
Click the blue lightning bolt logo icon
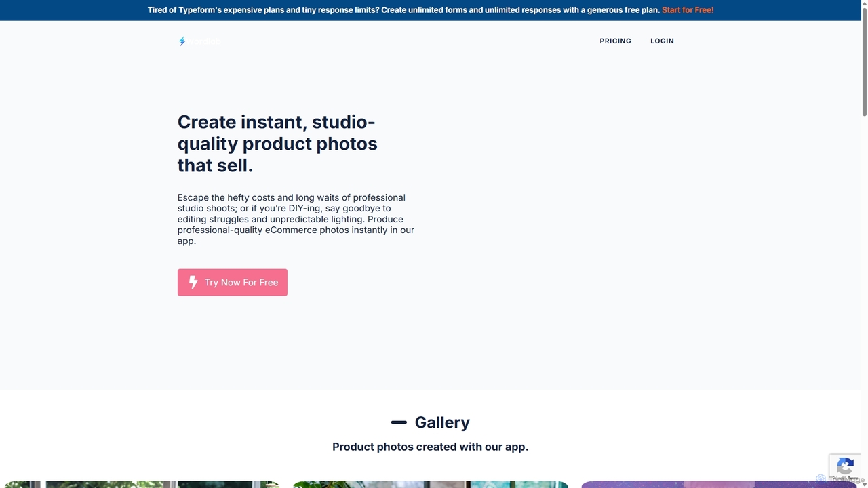182,41
